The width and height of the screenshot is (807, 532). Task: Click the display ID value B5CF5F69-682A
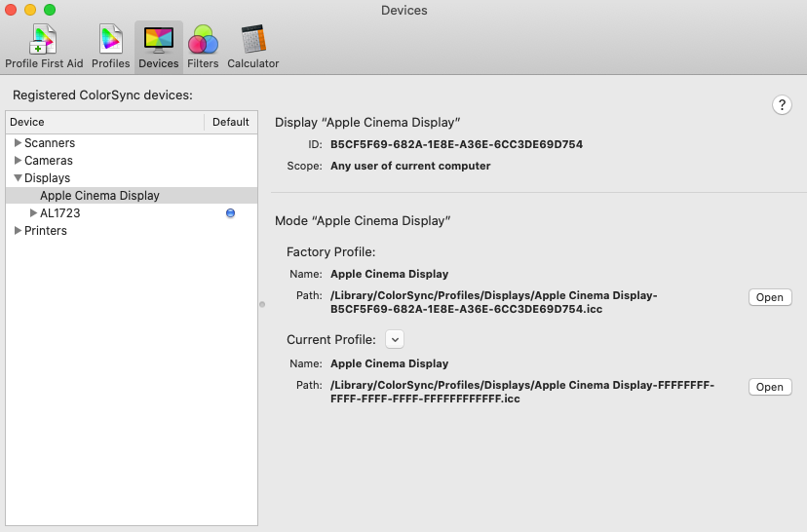456,144
